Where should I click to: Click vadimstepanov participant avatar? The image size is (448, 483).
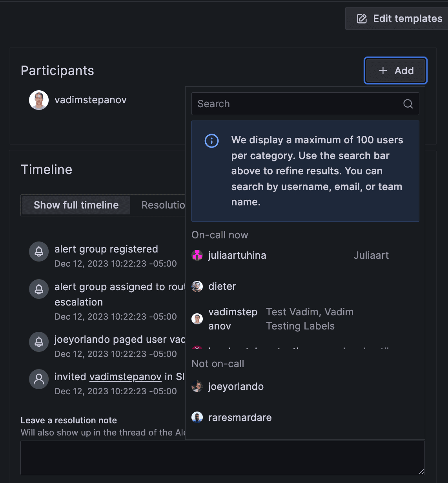pos(39,100)
